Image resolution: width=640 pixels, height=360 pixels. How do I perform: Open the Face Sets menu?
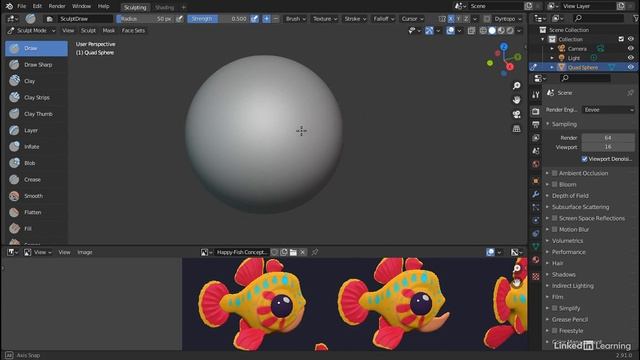coord(133,31)
